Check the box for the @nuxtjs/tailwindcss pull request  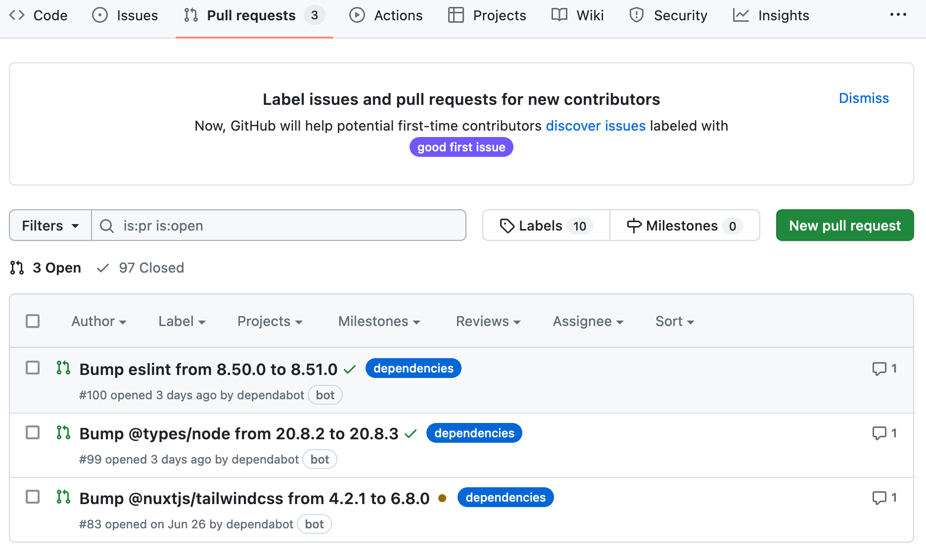pyautogui.click(x=33, y=497)
